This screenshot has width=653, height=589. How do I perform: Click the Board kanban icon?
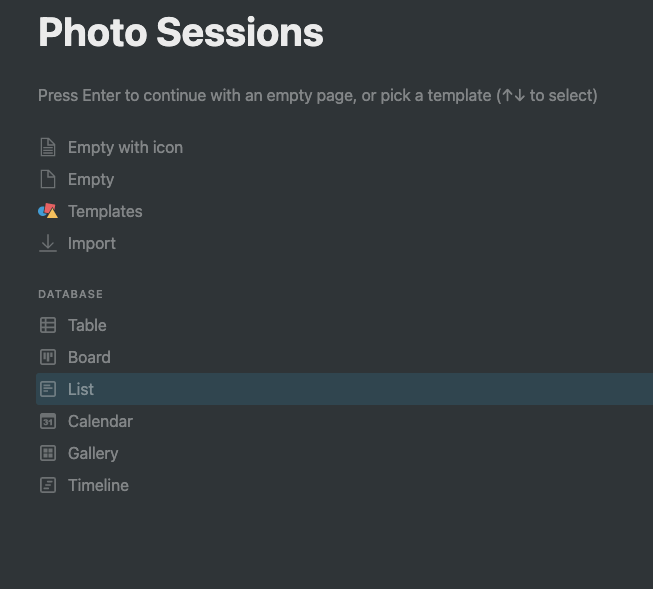(48, 357)
